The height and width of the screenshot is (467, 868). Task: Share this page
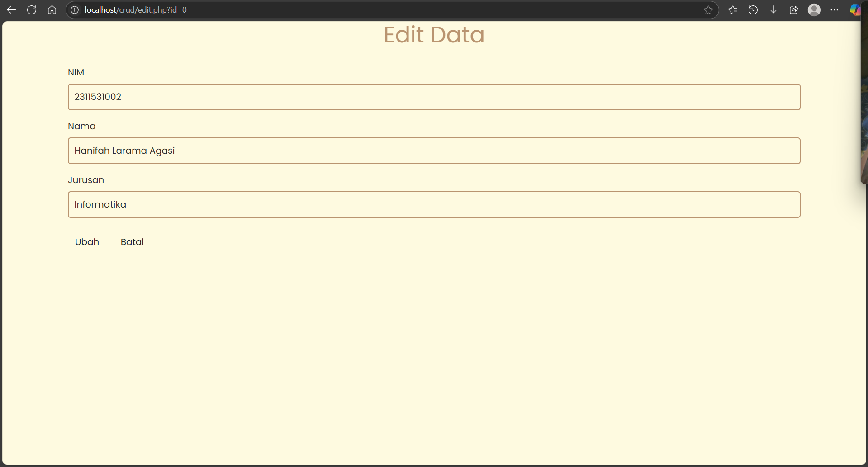coord(794,10)
